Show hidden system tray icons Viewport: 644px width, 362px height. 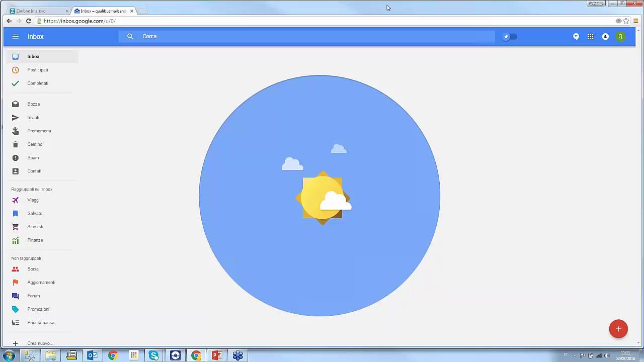pyautogui.click(x=575, y=355)
